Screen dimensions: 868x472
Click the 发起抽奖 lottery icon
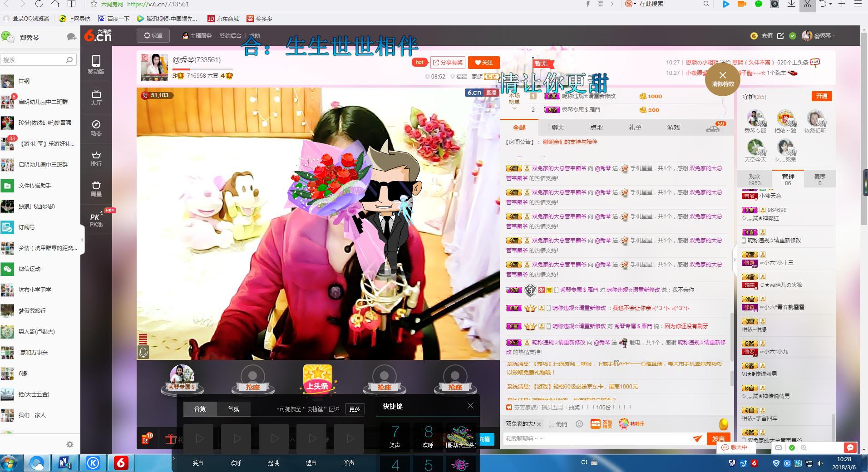[x=601, y=424]
